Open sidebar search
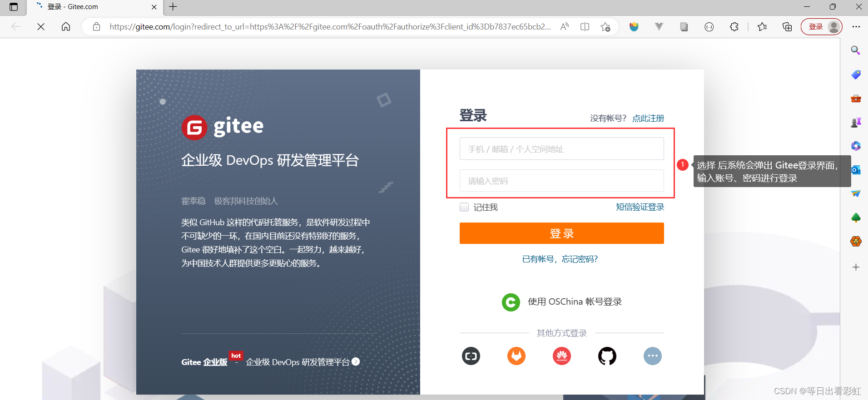 [x=856, y=50]
